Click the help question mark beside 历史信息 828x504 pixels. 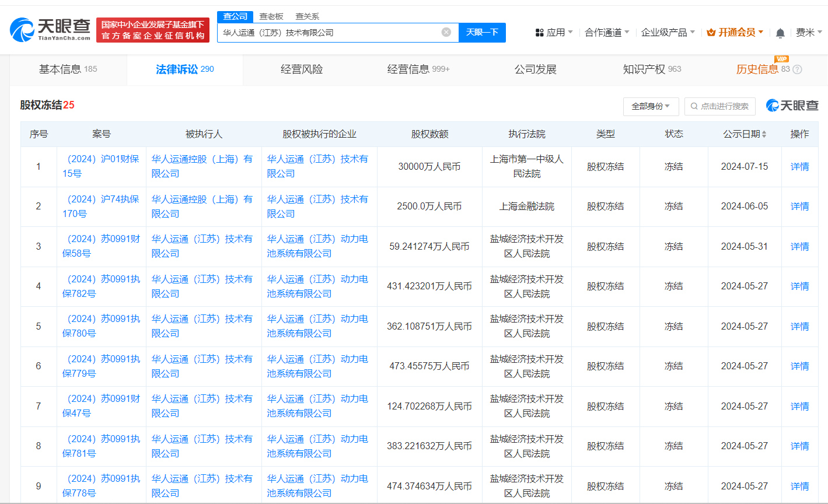(798, 69)
